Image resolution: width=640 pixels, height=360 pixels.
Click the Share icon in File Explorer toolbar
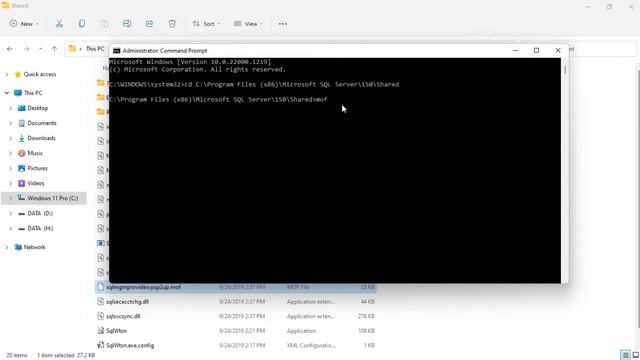149,24
